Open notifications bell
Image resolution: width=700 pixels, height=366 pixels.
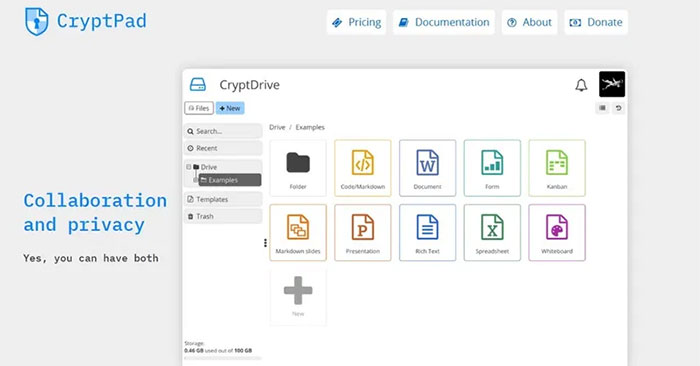581,85
